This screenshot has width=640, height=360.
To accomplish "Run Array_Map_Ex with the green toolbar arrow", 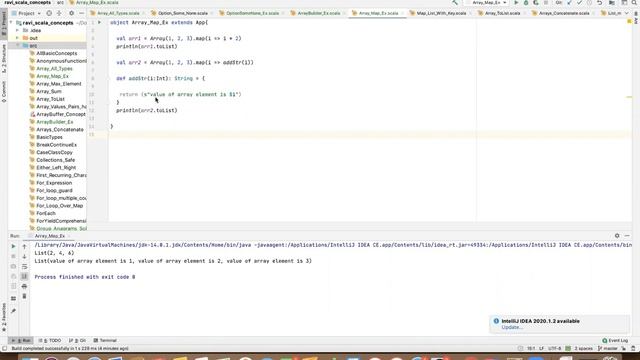I will pos(516,2).
